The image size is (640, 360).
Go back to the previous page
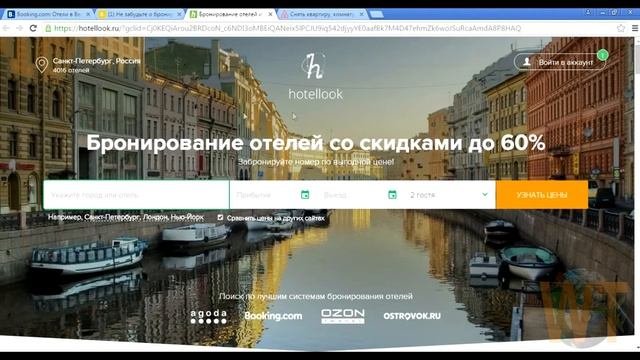point(6,28)
